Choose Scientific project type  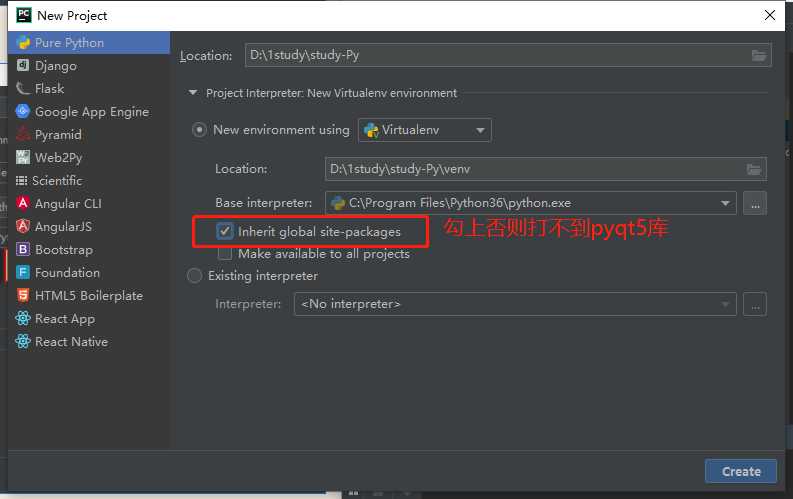pos(89,180)
